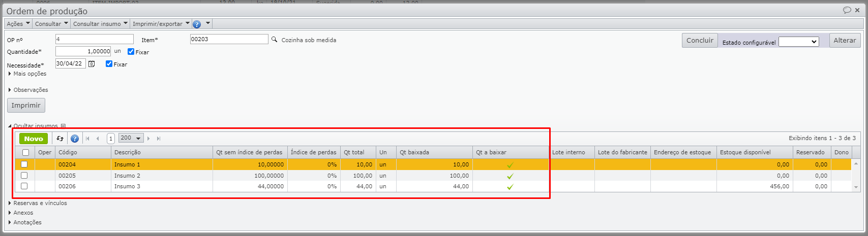Screen dimensions: 868x236
Task: Click Qt sem índice de perdas header
Action: 250,152
